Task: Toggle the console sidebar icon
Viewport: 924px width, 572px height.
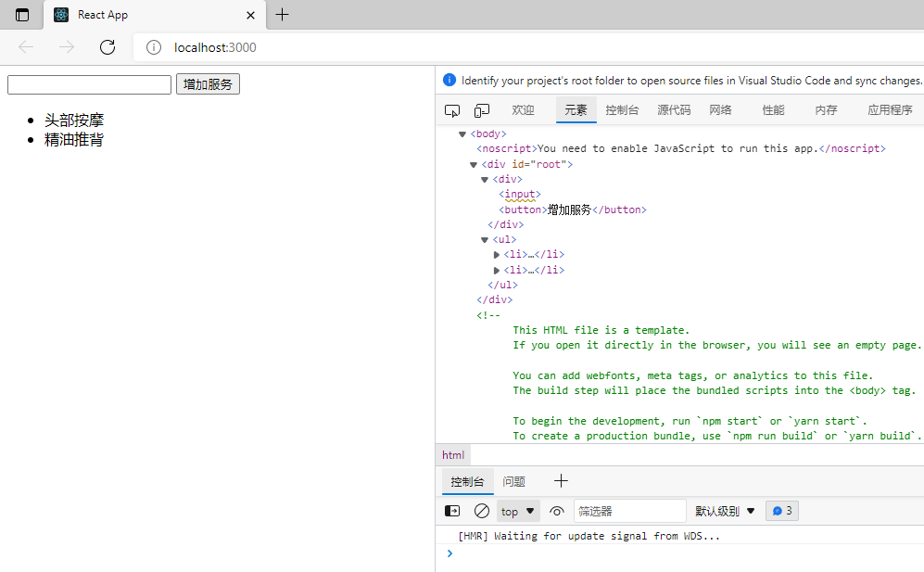Action: coord(452,511)
